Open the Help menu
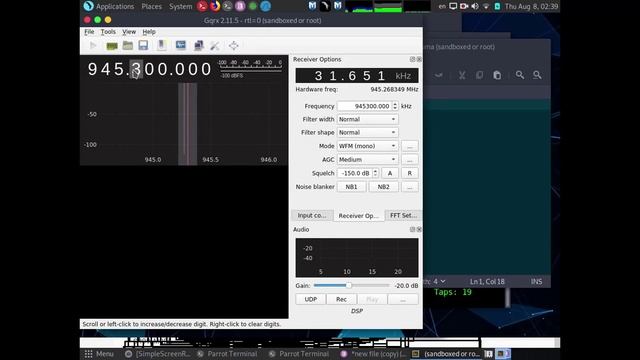The image size is (640, 360). [149, 32]
